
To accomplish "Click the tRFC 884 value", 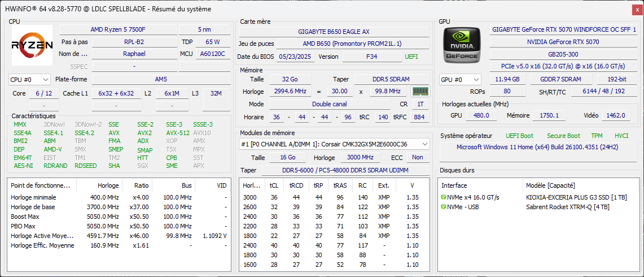I will point(419,118).
